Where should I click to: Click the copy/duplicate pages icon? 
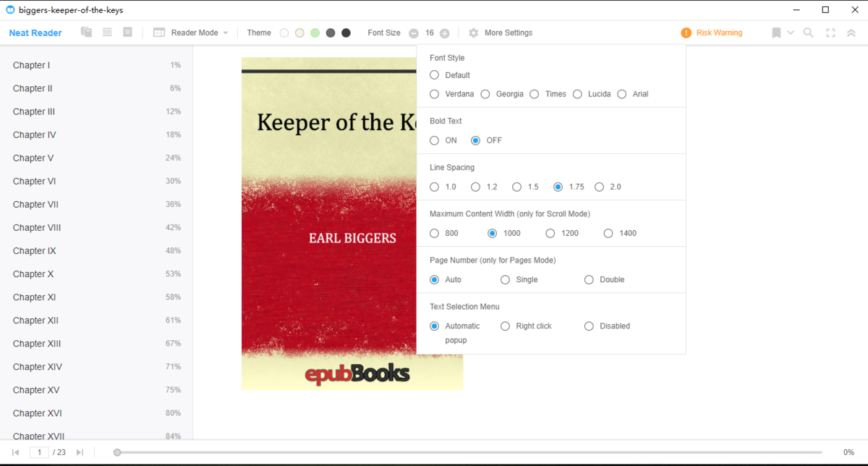85,33
